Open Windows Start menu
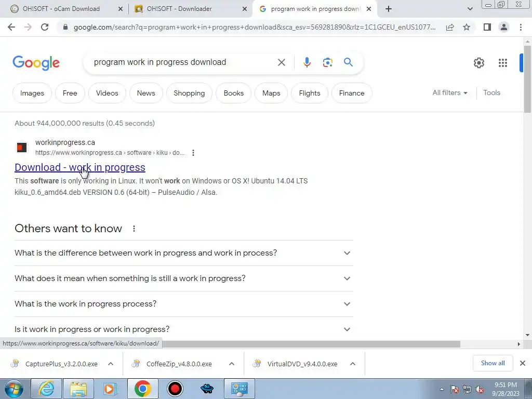 [14, 389]
